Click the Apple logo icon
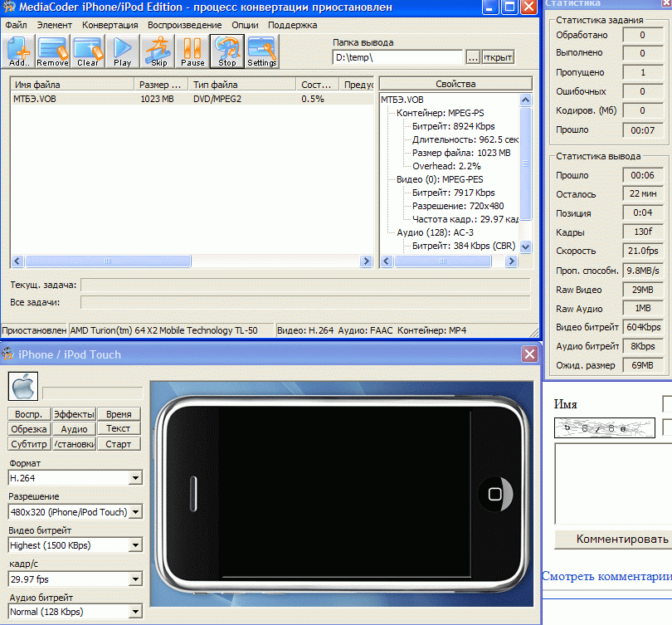The width and height of the screenshot is (672, 625). tap(22, 386)
